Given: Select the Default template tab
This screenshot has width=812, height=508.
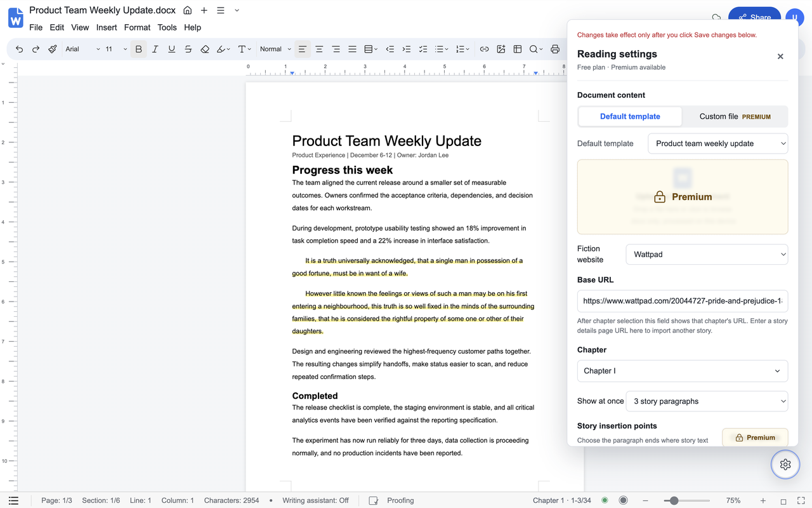Looking at the screenshot, I should pos(630,116).
